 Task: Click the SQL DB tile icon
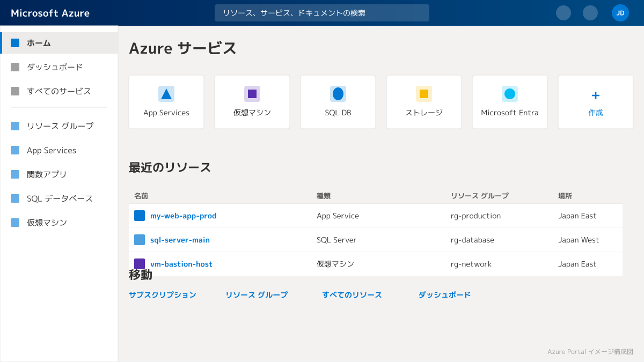click(338, 94)
